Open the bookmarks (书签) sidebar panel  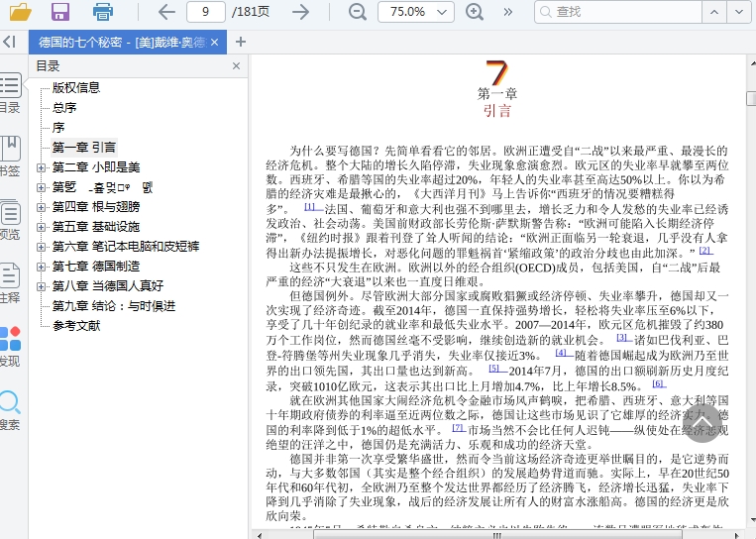click(9, 156)
